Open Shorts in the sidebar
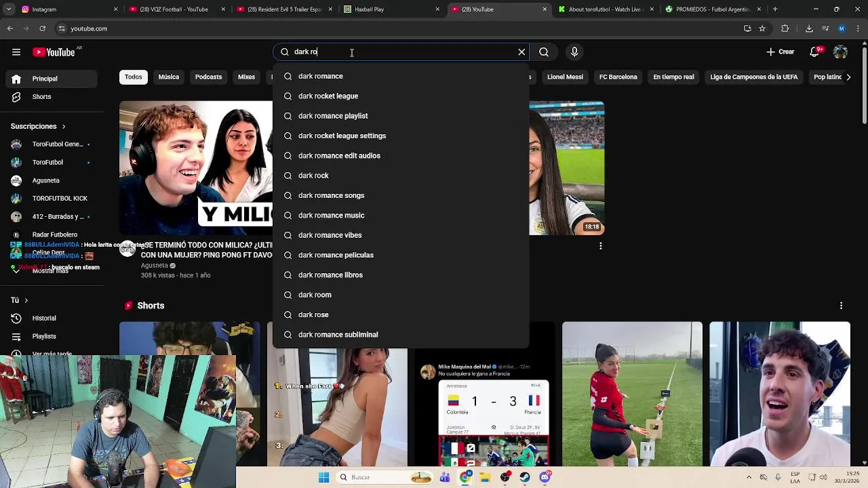Viewport: 868px width, 488px height. coord(51,97)
